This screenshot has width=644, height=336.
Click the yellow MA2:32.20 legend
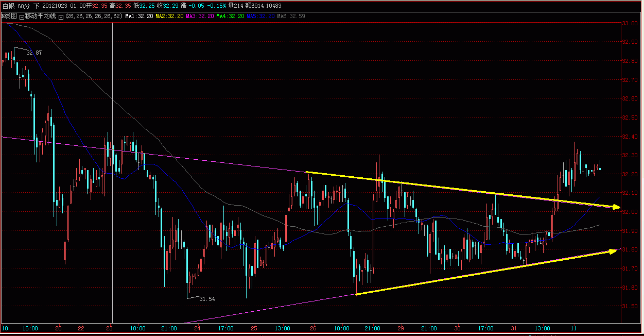[x=169, y=16]
